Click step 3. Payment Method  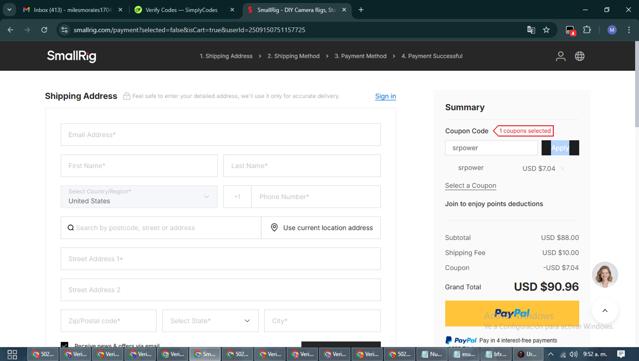click(x=361, y=56)
